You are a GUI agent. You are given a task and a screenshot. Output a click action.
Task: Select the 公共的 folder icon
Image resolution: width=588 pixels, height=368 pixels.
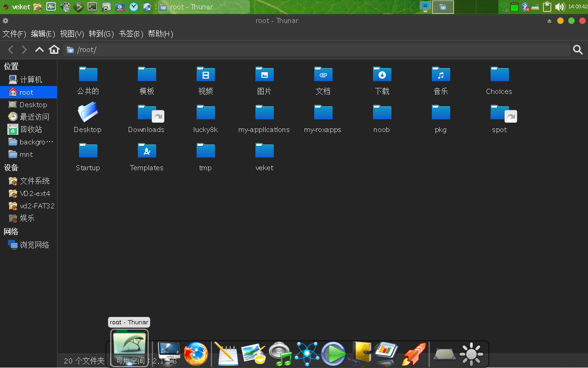coord(88,74)
